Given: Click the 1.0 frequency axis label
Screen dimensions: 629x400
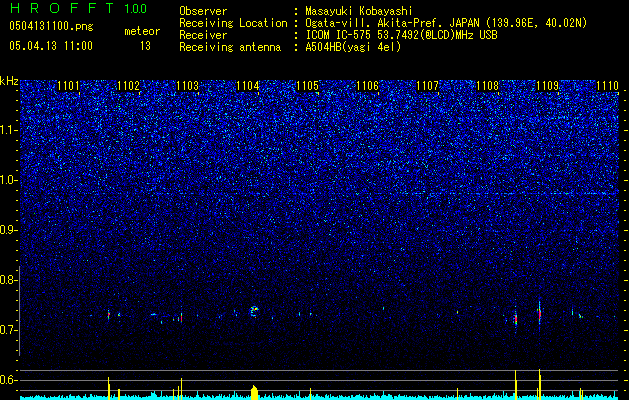Looking at the screenshot, I should [9, 181].
